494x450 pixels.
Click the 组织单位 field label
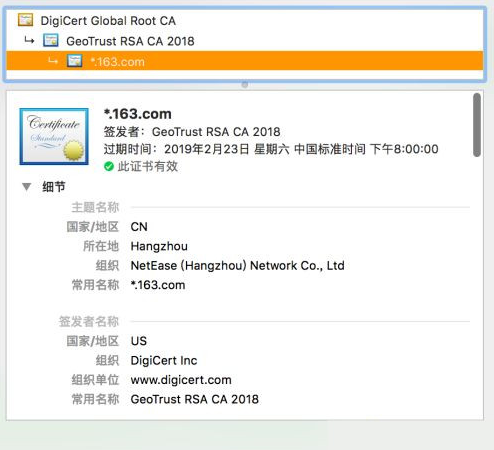95,380
